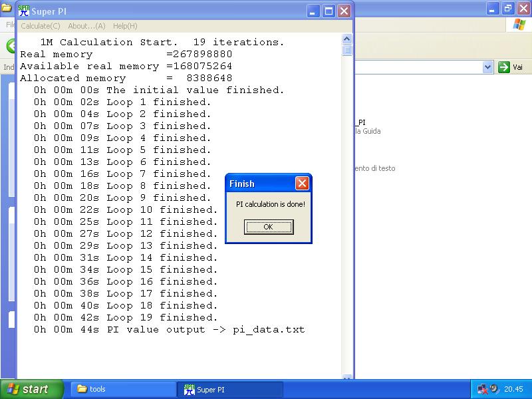Click the 'PI value output -> pi_data.txt' line
The image size is (532, 399).
pos(169,329)
